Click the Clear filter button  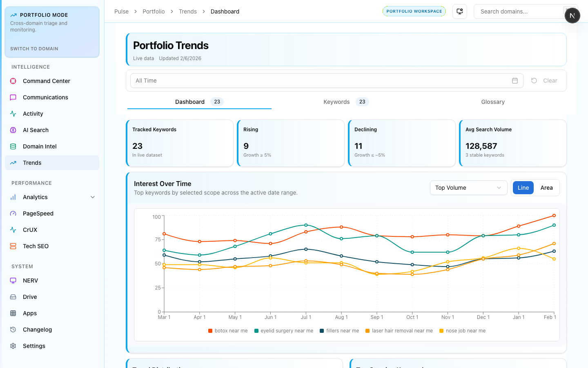(544, 81)
